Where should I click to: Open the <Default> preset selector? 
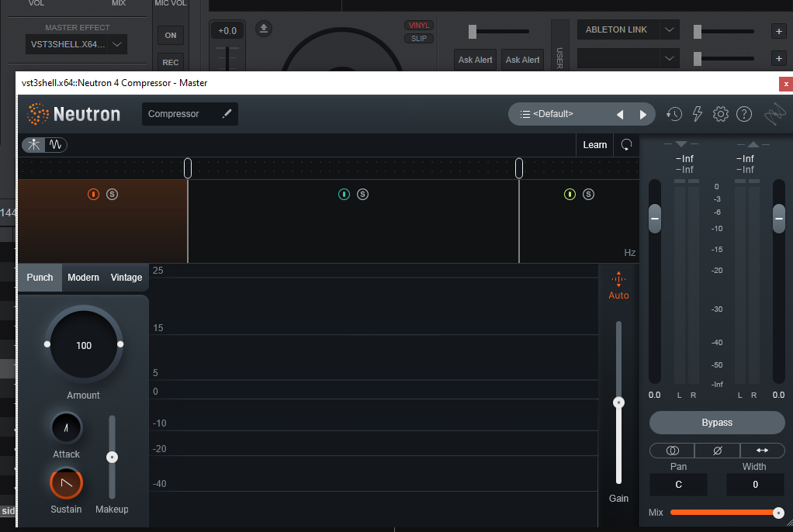click(x=582, y=114)
